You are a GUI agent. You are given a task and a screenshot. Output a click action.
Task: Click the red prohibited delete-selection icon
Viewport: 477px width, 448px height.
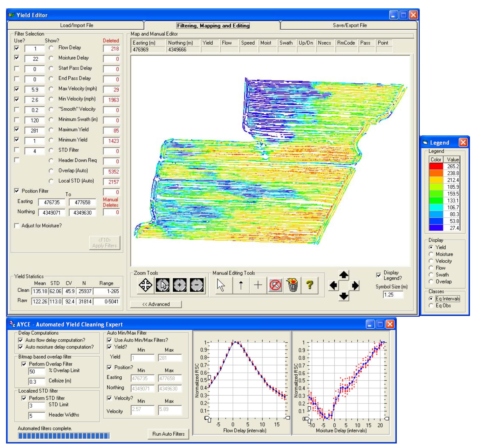click(x=275, y=285)
